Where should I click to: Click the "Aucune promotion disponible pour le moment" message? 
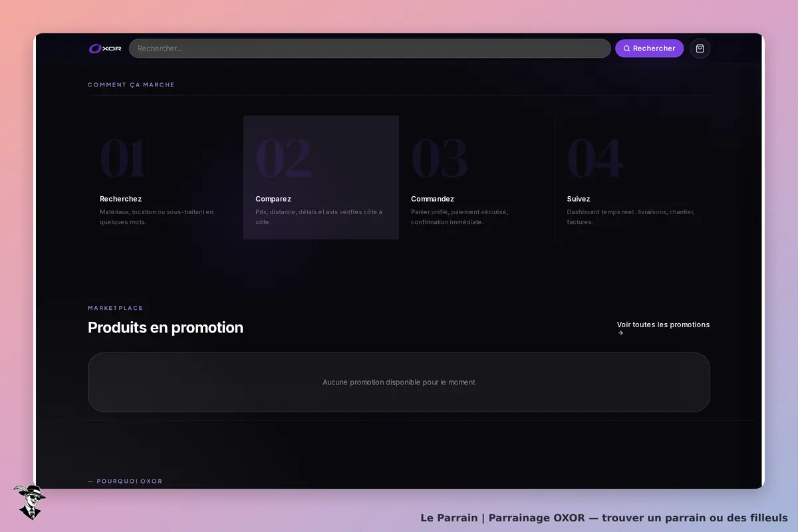pos(399,382)
